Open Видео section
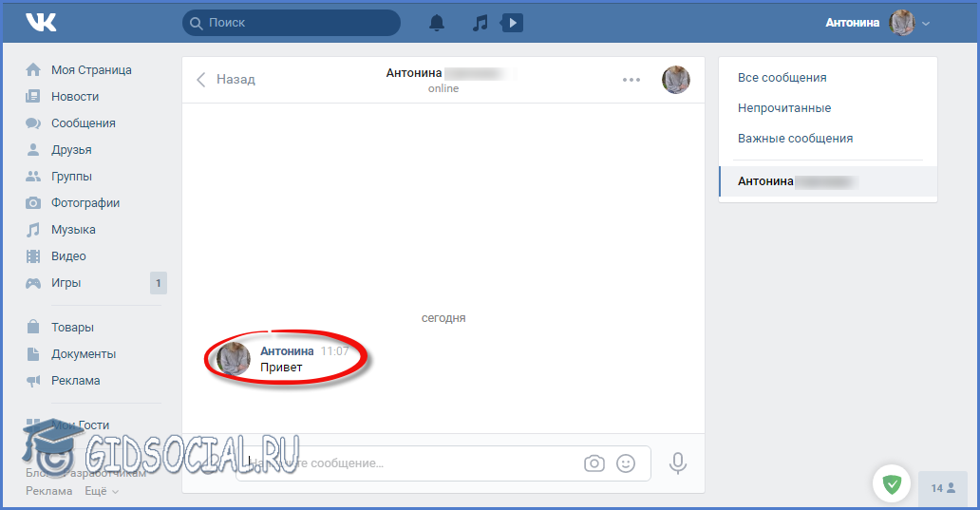 (68, 256)
